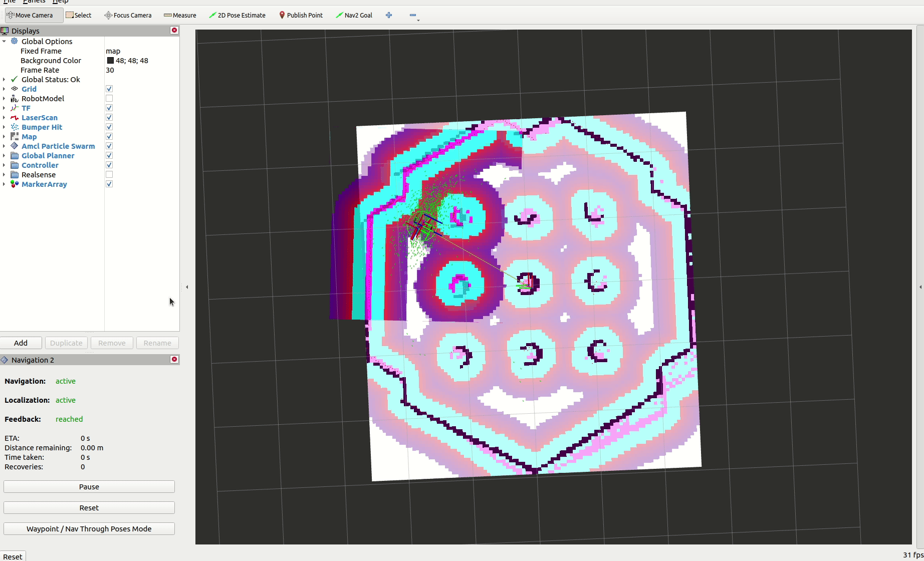Click the Grid display icon
The height and width of the screenshot is (561, 924).
coord(15,89)
